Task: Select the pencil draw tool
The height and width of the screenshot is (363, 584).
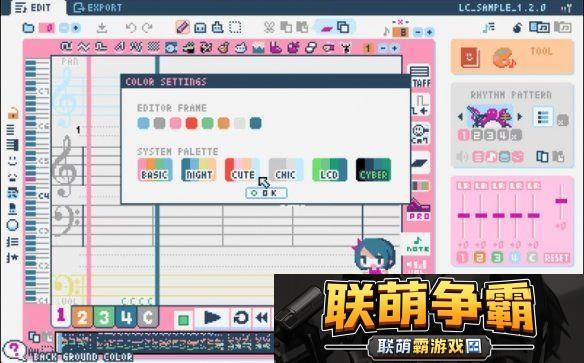Action: pyautogui.click(x=182, y=28)
